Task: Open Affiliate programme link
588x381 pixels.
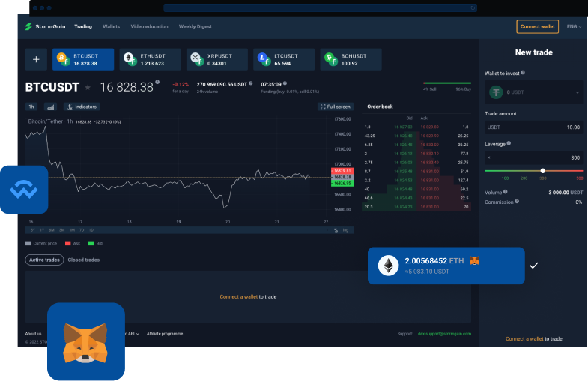Action: 165,333
